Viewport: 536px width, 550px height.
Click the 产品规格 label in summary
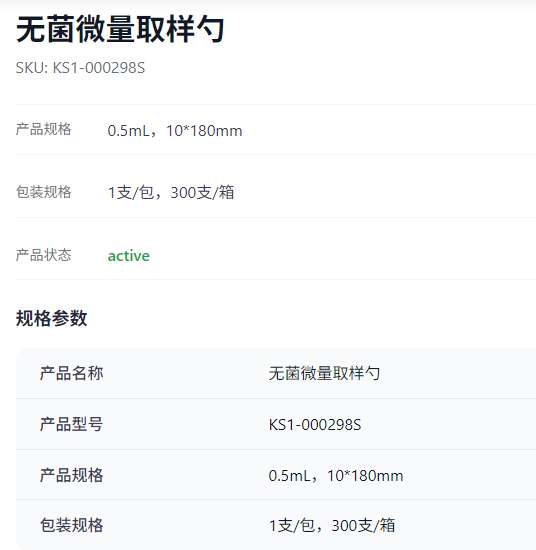pyautogui.click(x=43, y=129)
